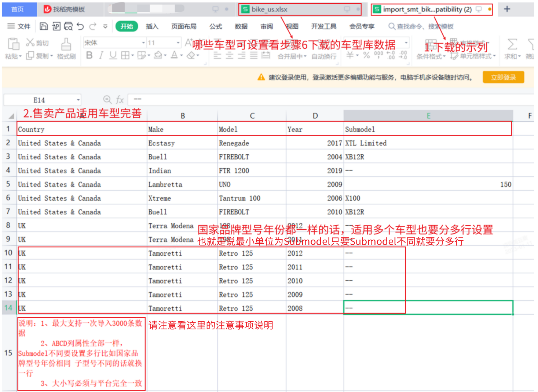The height and width of the screenshot is (392, 538).
Task: Click the paste clipboard icon
Action: click(14, 44)
